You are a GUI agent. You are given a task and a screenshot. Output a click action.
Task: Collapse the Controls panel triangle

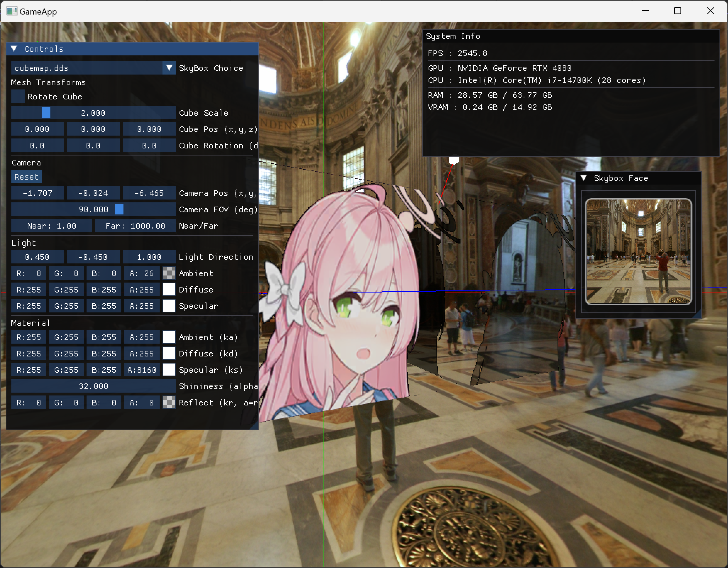pos(14,49)
